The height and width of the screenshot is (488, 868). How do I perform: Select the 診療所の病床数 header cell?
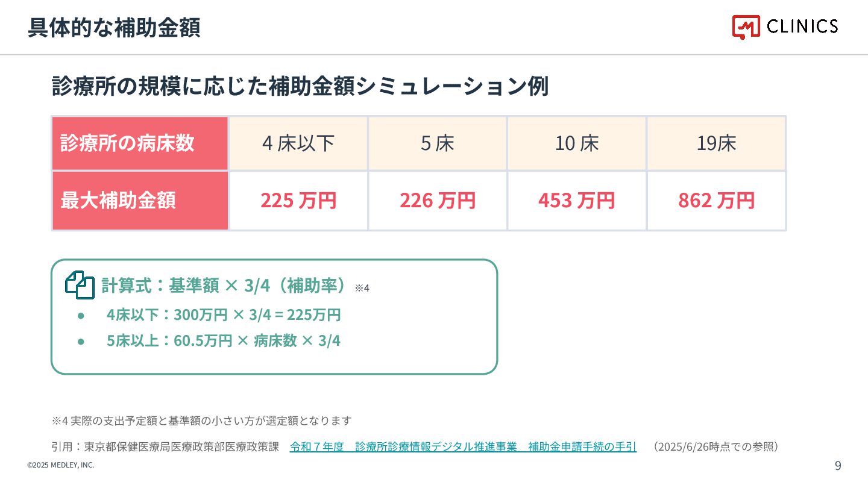pyautogui.click(x=140, y=143)
